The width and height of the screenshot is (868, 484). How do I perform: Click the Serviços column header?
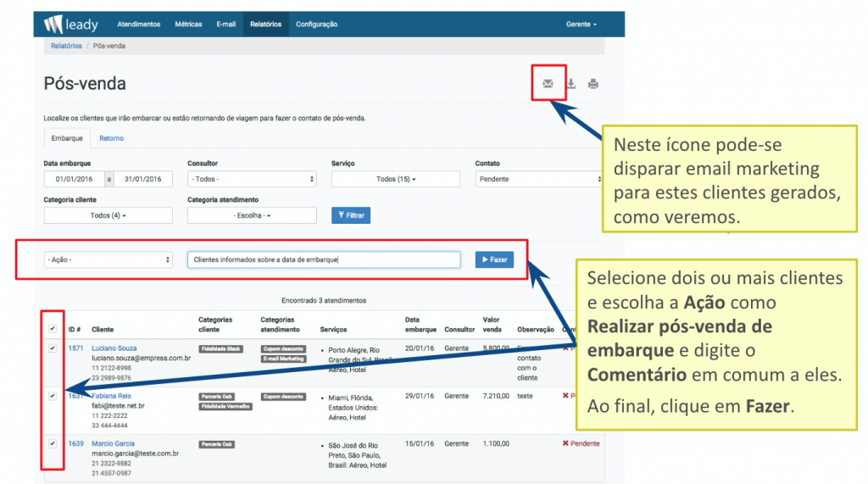coord(333,330)
